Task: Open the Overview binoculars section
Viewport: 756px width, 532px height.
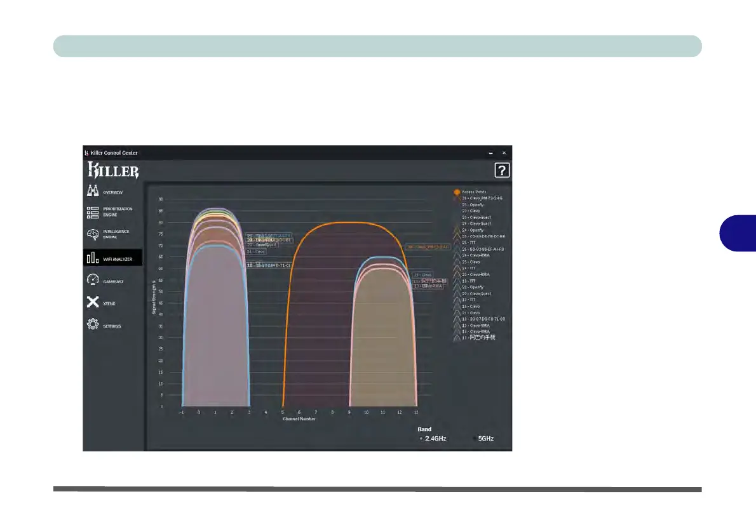Action: click(105, 191)
